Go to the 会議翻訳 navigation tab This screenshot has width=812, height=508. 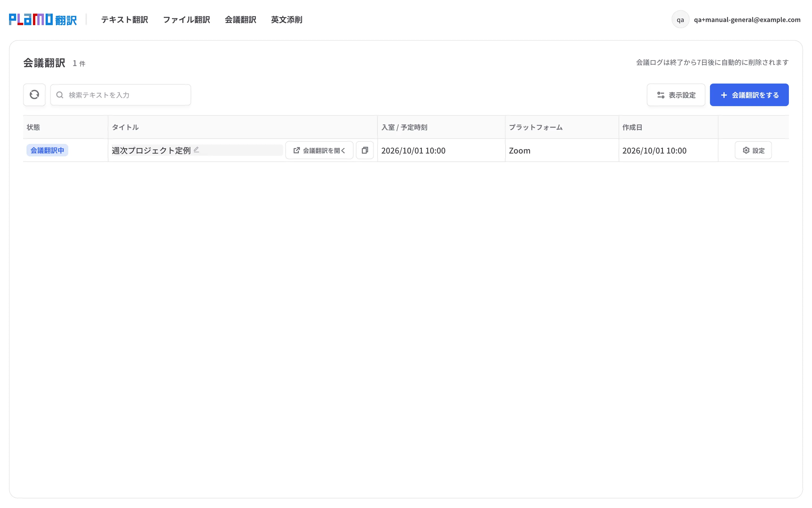[x=240, y=19]
